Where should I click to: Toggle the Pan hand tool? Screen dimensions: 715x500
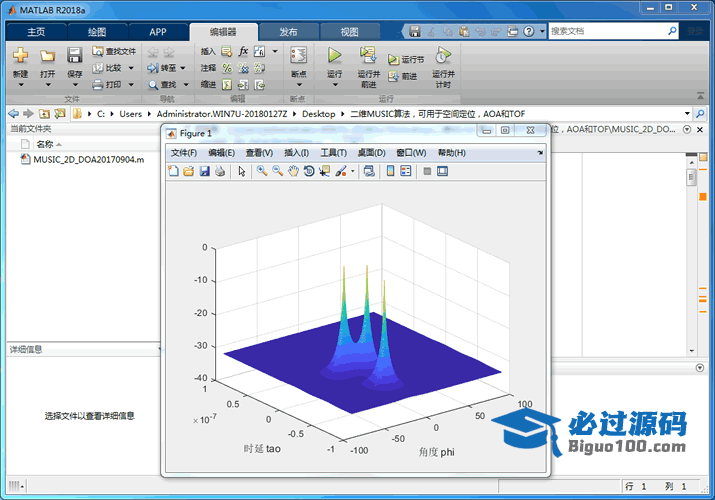click(293, 171)
